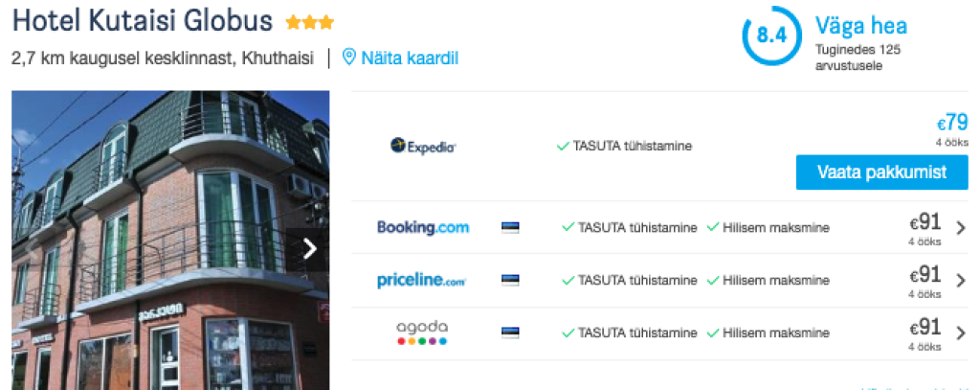Click the 8.4 rating score circle
Screen dimensions: 980x390
pos(771,36)
